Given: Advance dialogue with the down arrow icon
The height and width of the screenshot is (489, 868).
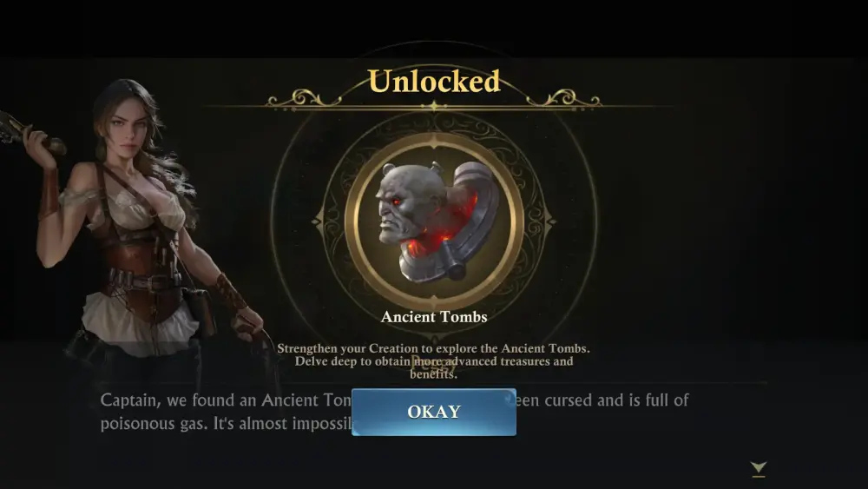Looking at the screenshot, I should tap(759, 469).
